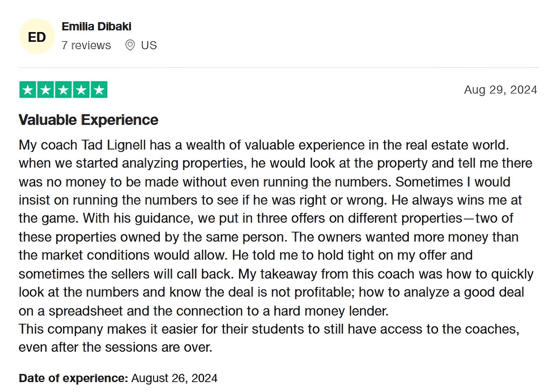Click the third green rating star
Image resolution: width=557 pixels, height=392 pixels.
(63, 90)
